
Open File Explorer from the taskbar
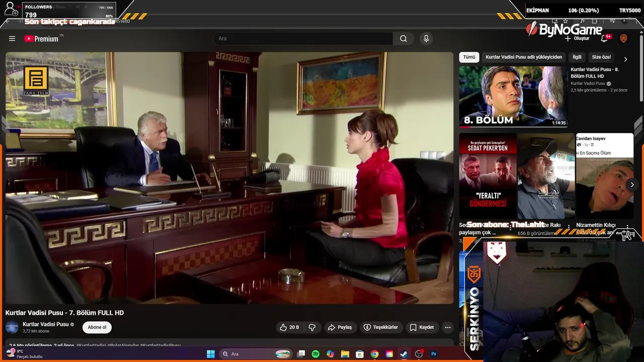click(345, 354)
